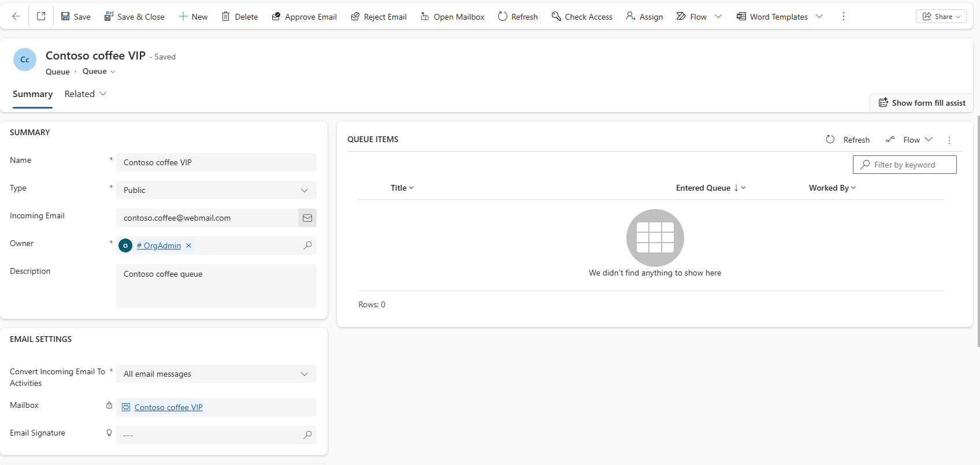Click the OrgAdmin owner avatar icon

coord(125,245)
